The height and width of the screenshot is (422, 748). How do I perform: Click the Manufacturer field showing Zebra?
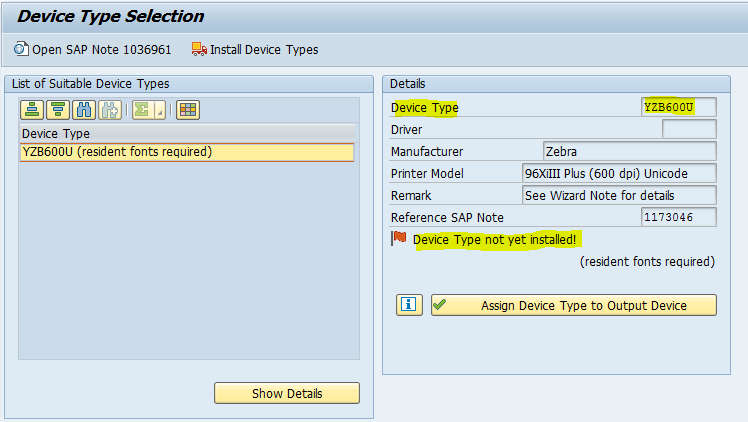pyautogui.click(x=629, y=151)
